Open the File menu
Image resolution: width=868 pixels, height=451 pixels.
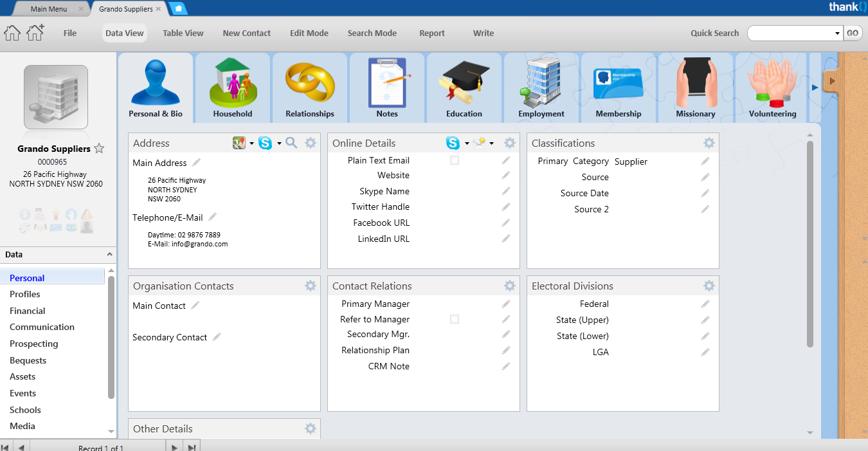point(70,33)
